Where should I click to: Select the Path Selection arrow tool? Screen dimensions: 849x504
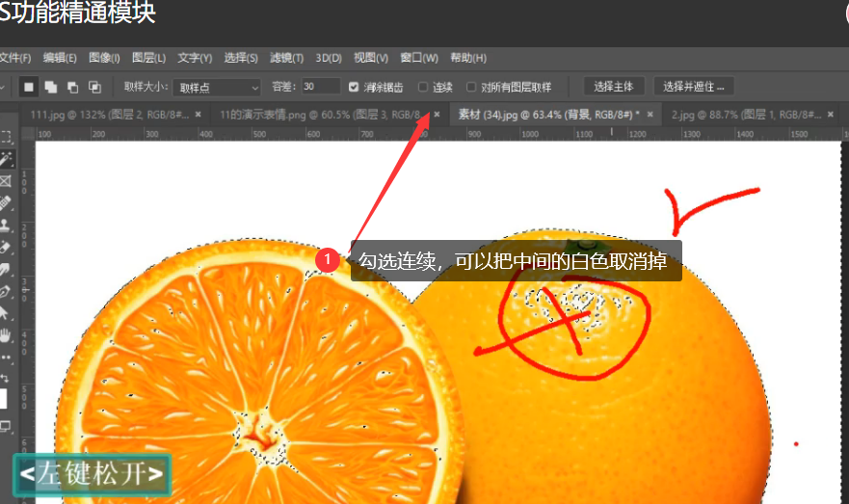click(x=4, y=313)
